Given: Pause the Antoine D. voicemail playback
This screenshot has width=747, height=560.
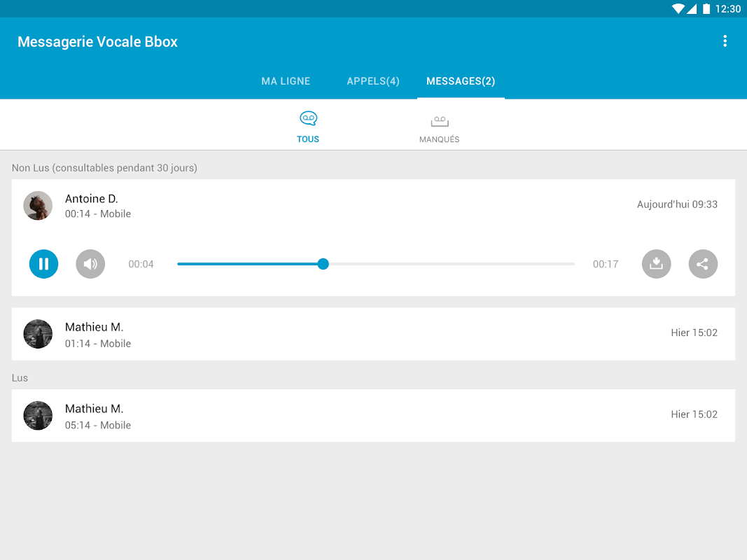Looking at the screenshot, I should 43,264.
